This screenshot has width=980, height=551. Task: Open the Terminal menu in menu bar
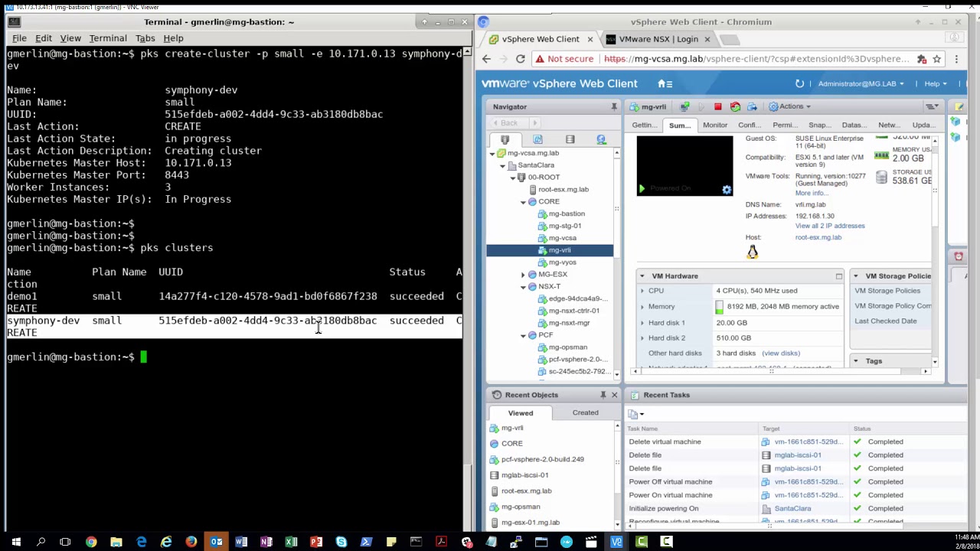point(107,38)
